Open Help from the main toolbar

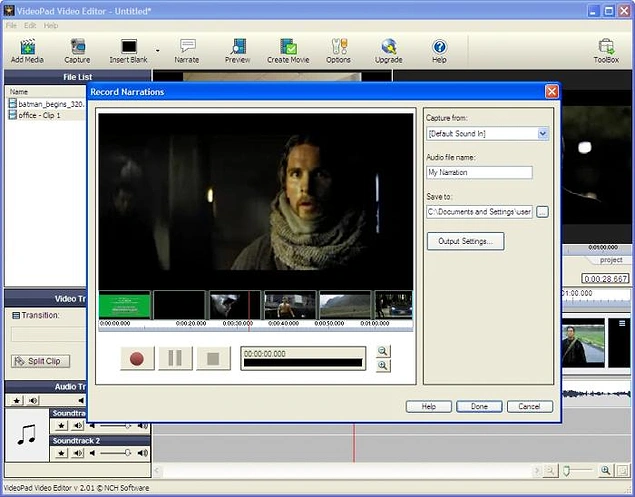click(x=439, y=51)
